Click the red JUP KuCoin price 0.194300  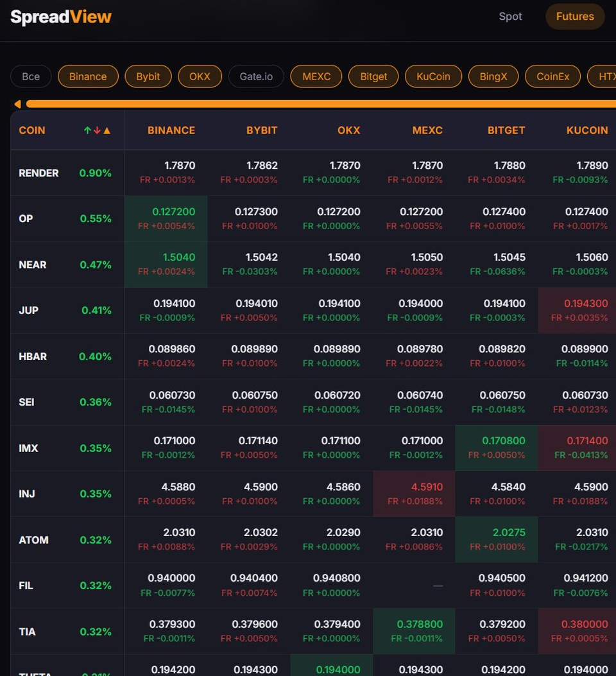pyautogui.click(x=586, y=304)
